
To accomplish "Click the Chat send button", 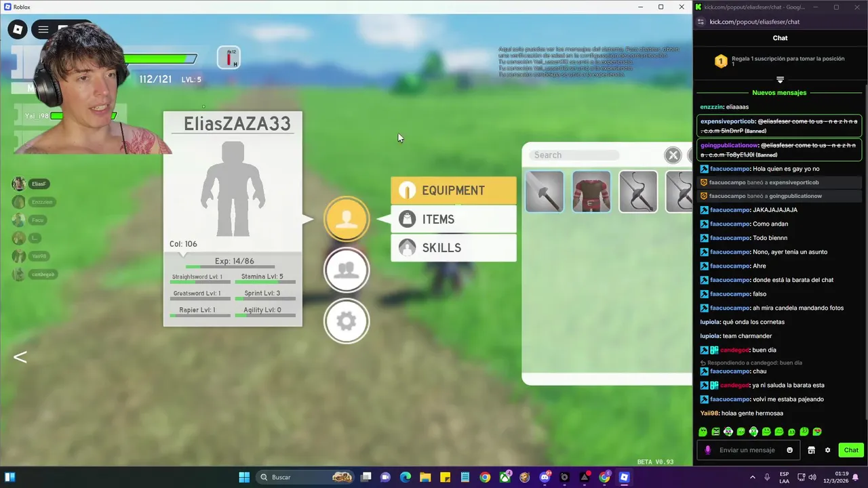I will 851,450.
